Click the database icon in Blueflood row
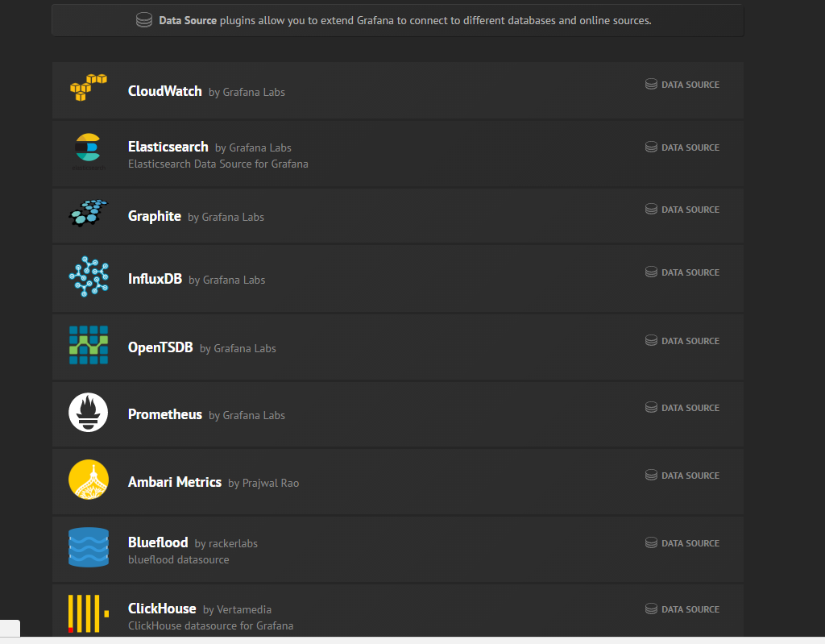Screen dimensions: 825x644 651,542
